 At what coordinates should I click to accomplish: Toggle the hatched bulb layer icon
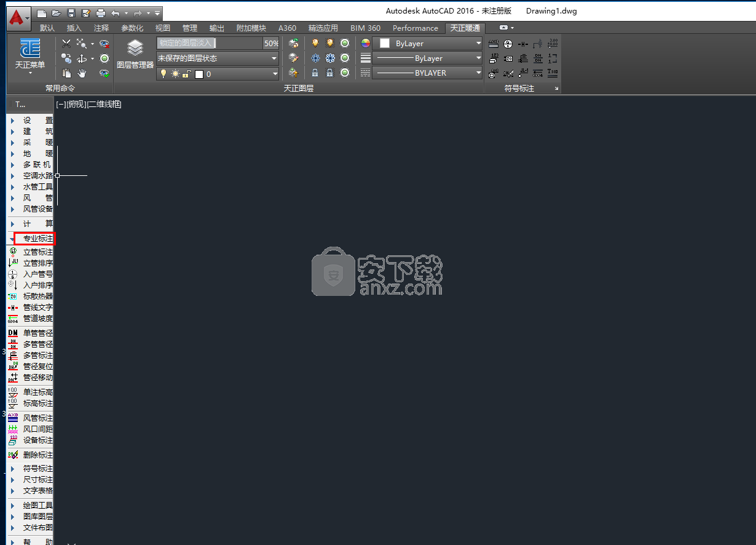tap(330, 43)
